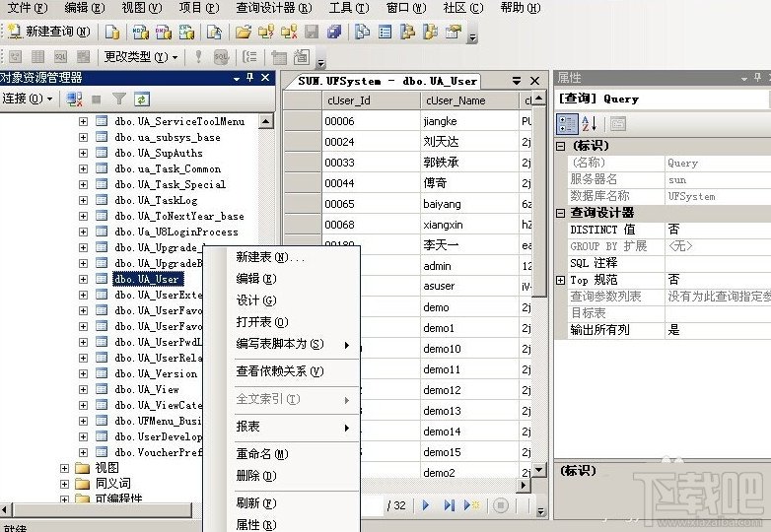Open the 更改类型 dropdown
771x532 pixels.
coord(141,57)
